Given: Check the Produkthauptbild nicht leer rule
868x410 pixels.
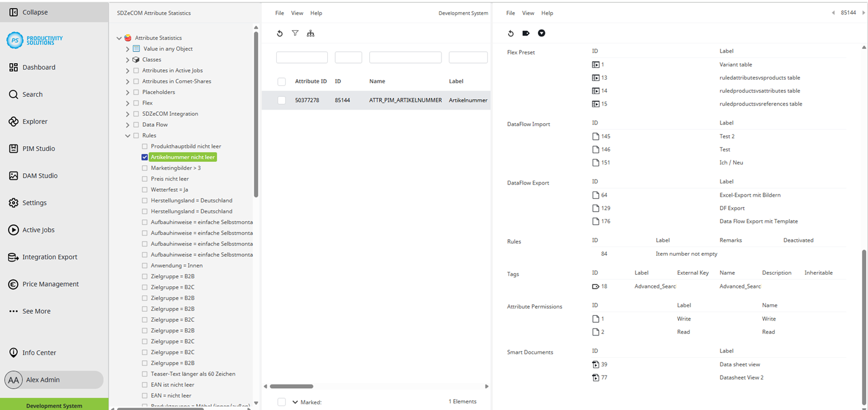Looking at the screenshot, I should coord(145,146).
